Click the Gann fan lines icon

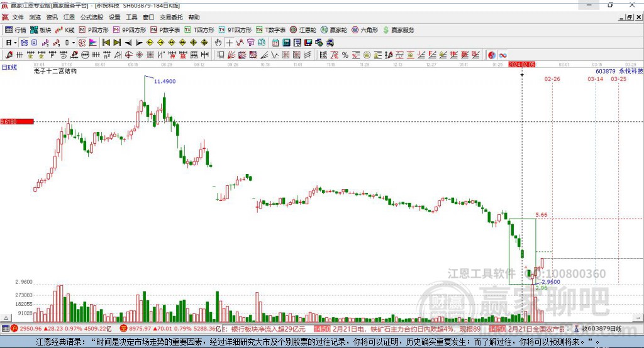coord(231,55)
